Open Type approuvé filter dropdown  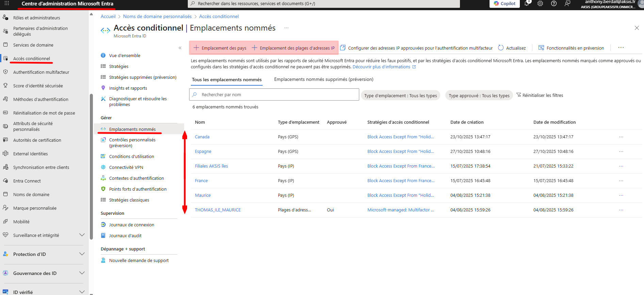coord(479,96)
